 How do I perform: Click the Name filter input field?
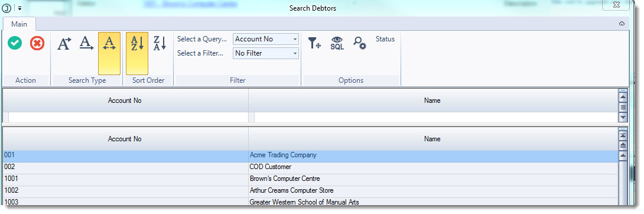[436, 118]
